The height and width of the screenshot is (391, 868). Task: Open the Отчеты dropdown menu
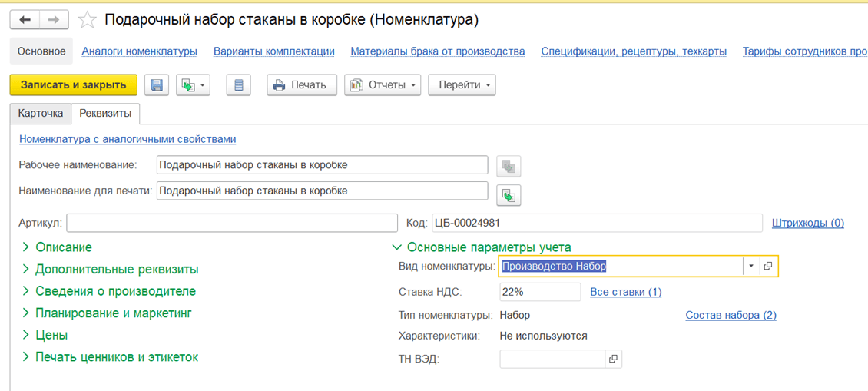pos(383,85)
